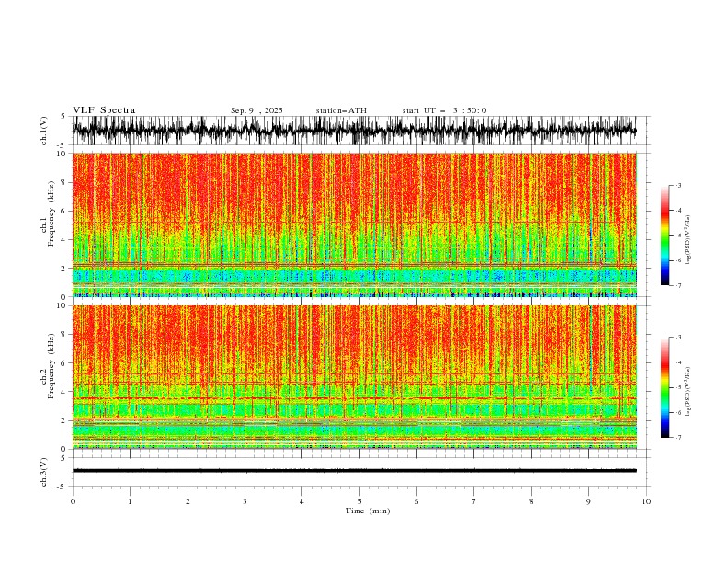Image resolution: width=728 pixels, height=563 pixels.
Task: Click the ch.1 spectrogram panel
Action: [355, 224]
